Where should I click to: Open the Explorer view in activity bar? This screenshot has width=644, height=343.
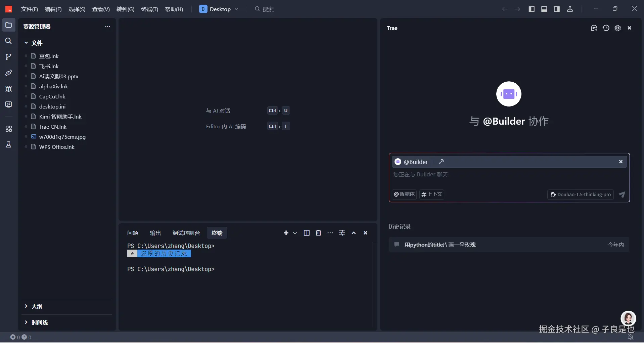[9, 25]
